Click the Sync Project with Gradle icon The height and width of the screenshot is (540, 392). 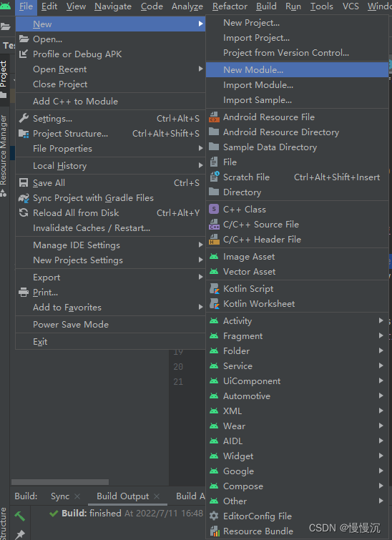24,198
